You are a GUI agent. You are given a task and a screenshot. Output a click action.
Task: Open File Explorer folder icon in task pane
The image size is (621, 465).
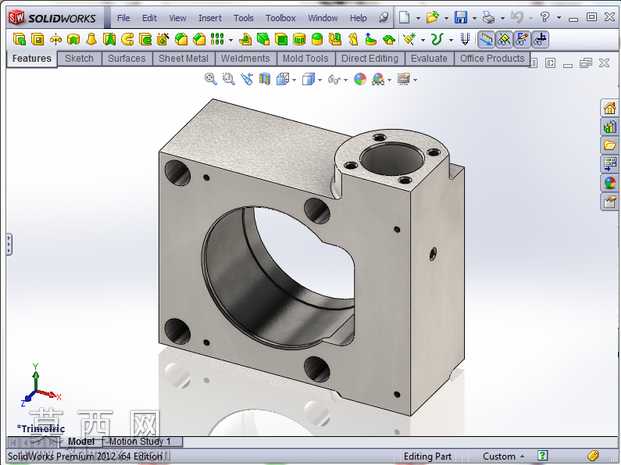pyautogui.click(x=610, y=145)
